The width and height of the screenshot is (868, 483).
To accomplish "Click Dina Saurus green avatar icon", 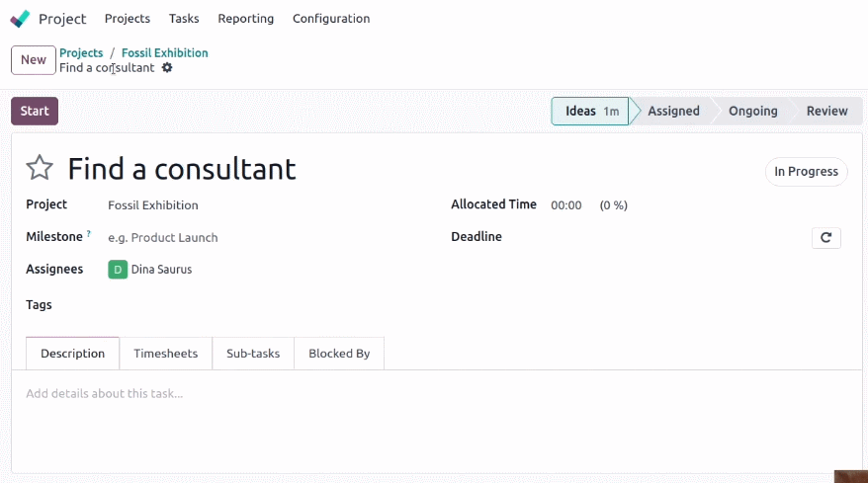I will 118,270.
